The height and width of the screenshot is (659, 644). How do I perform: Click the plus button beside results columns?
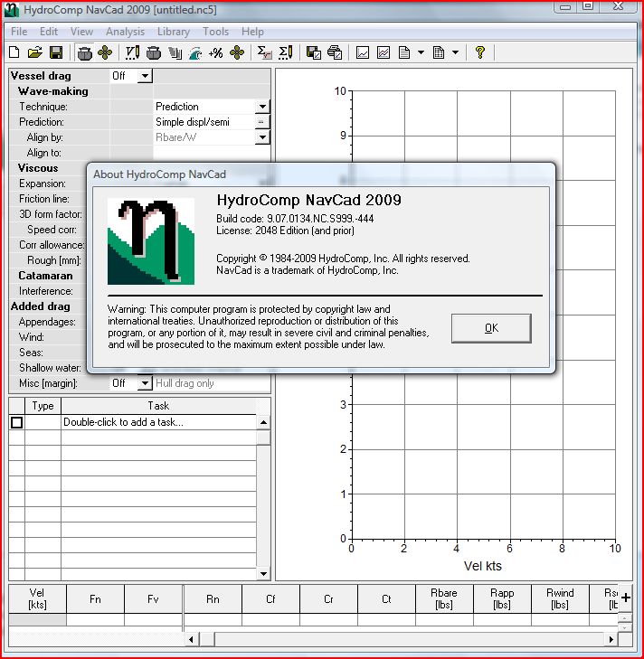coord(626,598)
